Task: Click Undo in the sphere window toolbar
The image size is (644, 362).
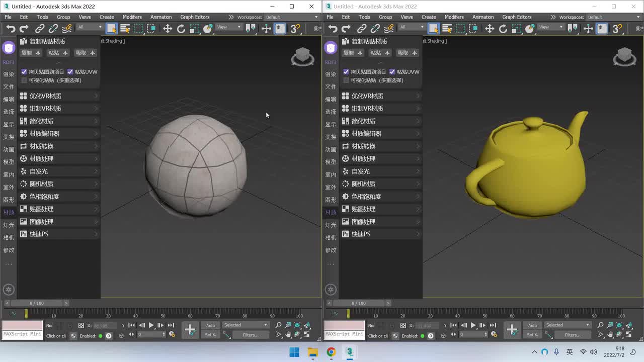Action: coord(11,29)
